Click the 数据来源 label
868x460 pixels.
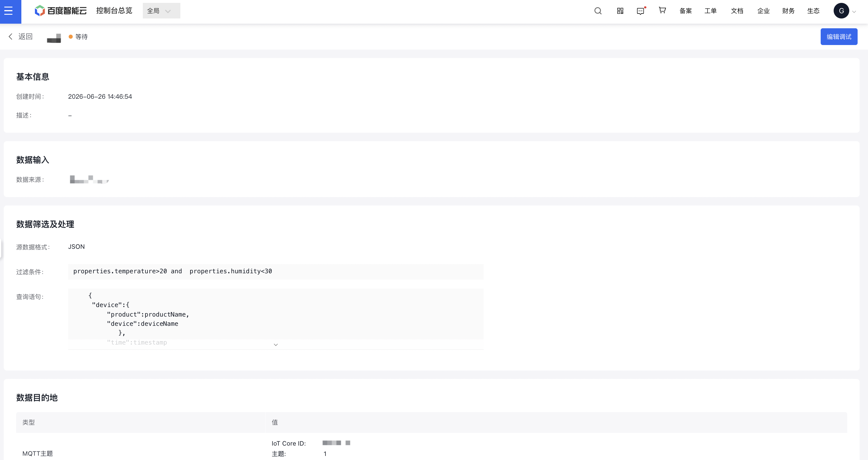(x=30, y=179)
